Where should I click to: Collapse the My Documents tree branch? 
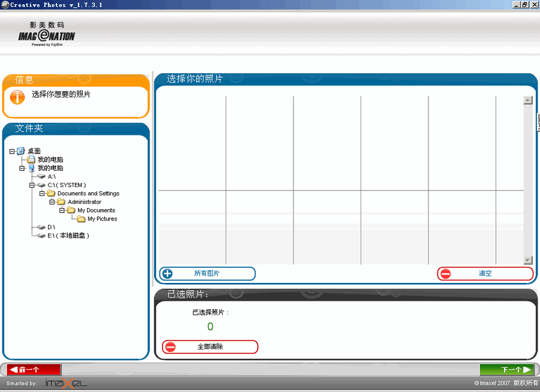(x=61, y=210)
